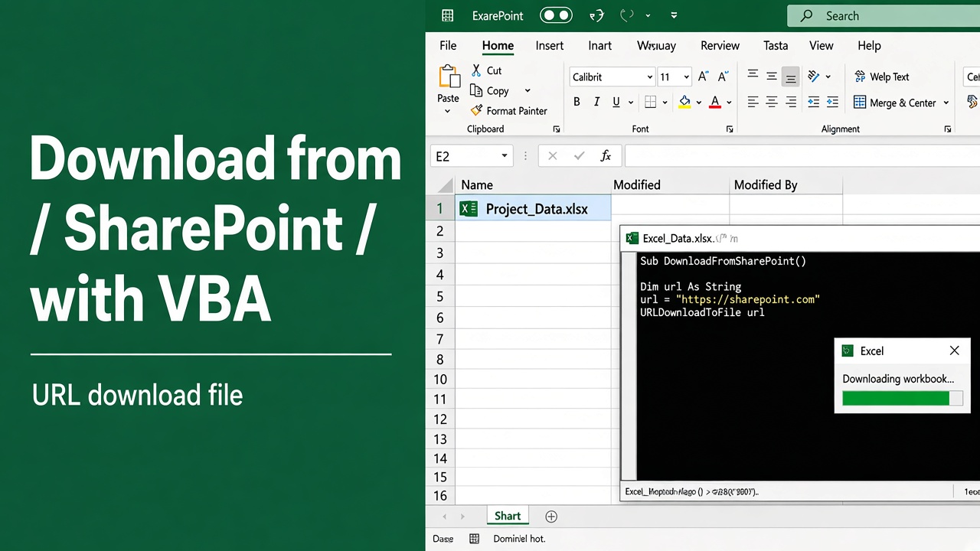Open the Copy dropdown arrow
The width and height of the screenshot is (980, 551).
528,91
